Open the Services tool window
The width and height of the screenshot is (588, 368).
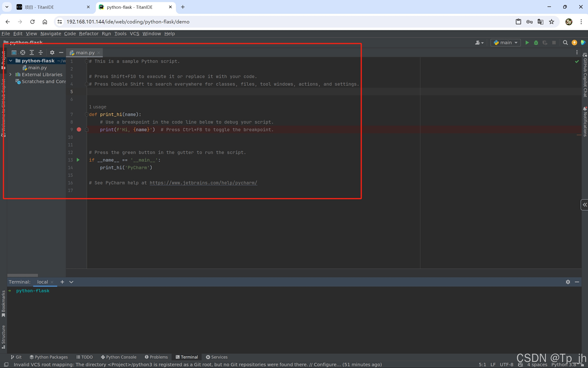click(x=217, y=357)
